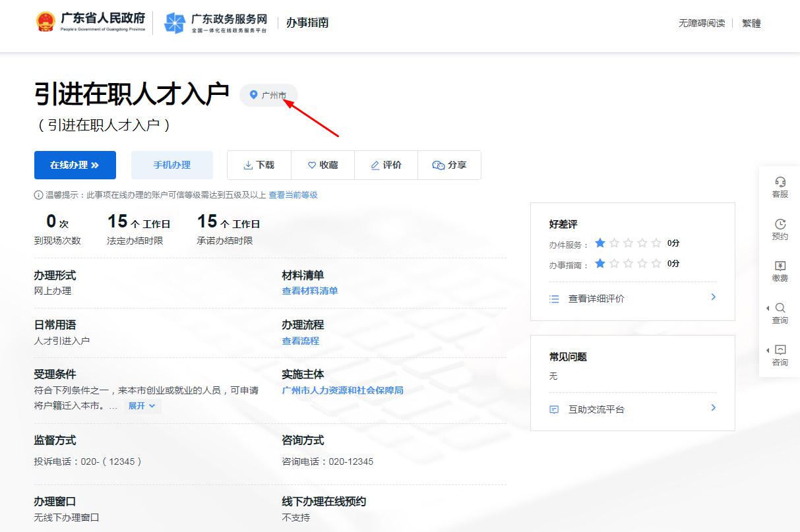Screen dimensions: 800x532
Task: Expand the 受理条件 text with 展开
Action: click(142, 406)
